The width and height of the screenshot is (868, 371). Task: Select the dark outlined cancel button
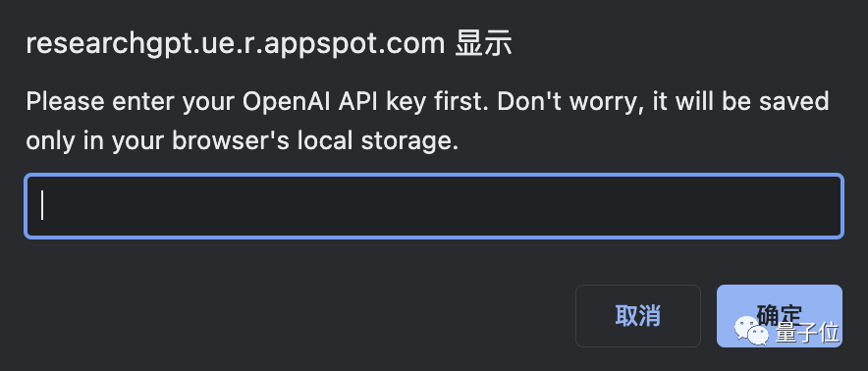[x=637, y=316]
